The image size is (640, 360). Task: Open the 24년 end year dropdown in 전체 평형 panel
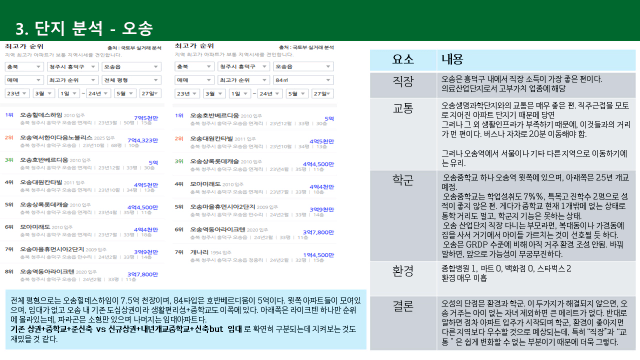(x=98, y=93)
